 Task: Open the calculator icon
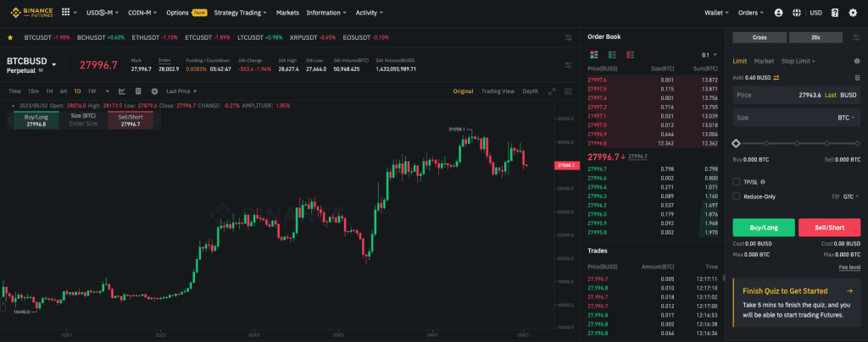(857, 77)
